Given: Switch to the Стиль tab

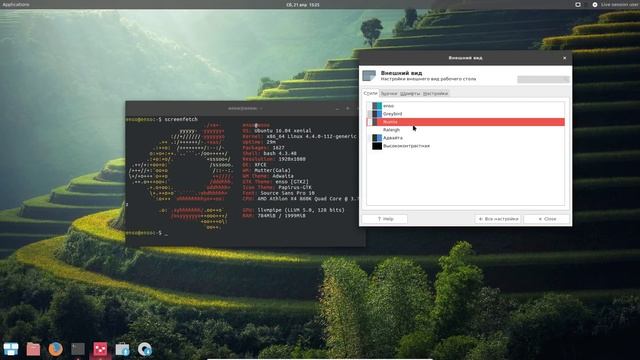Looking at the screenshot, I should click(370, 93).
